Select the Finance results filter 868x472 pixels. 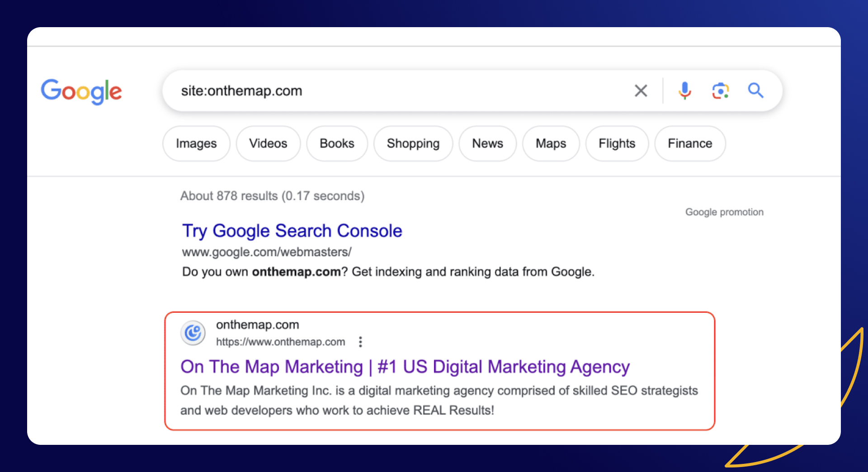coord(689,143)
